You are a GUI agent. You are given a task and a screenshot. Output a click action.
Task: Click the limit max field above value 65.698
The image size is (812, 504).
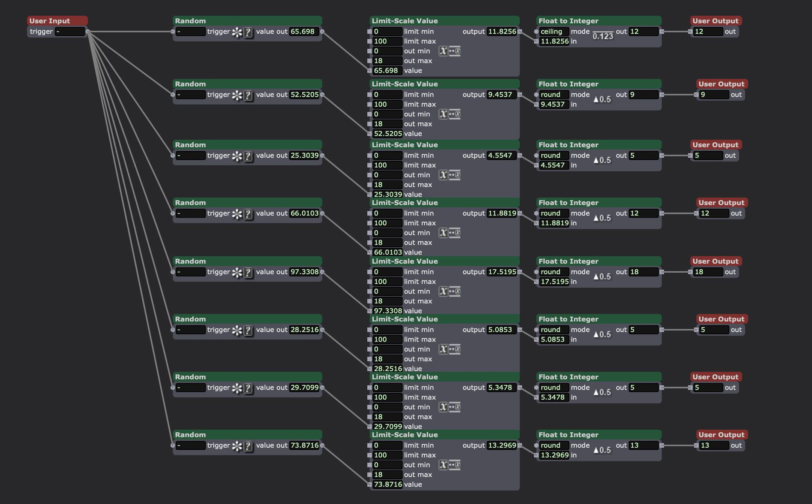coord(387,41)
